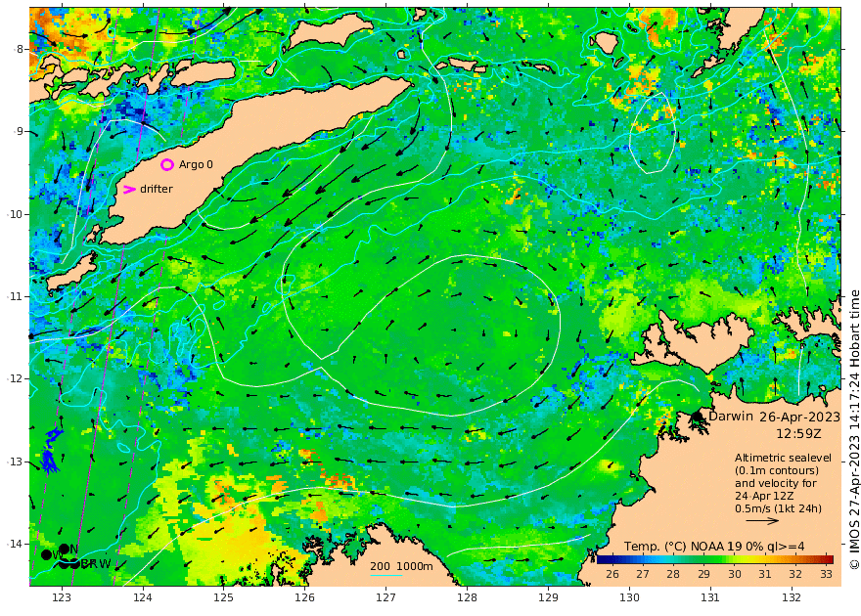The width and height of the screenshot is (861, 616).
Task: Click color bar tick label 28
Action: pos(673,574)
